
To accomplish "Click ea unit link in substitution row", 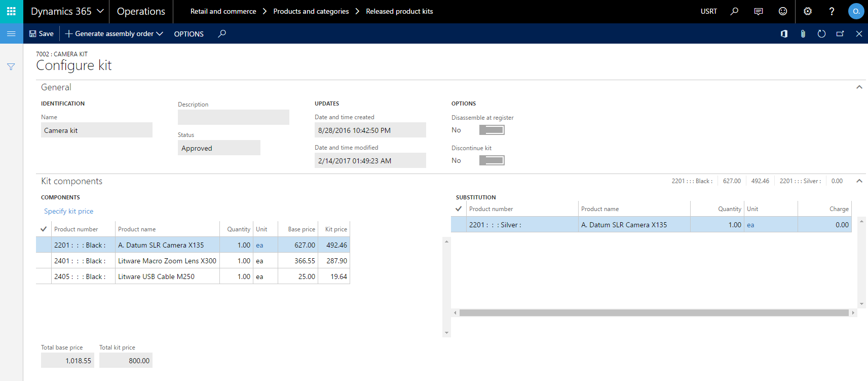I will (750, 225).
